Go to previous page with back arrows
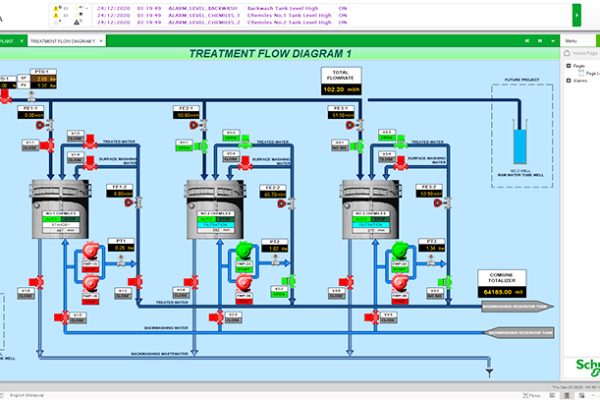 click(527, 41)
